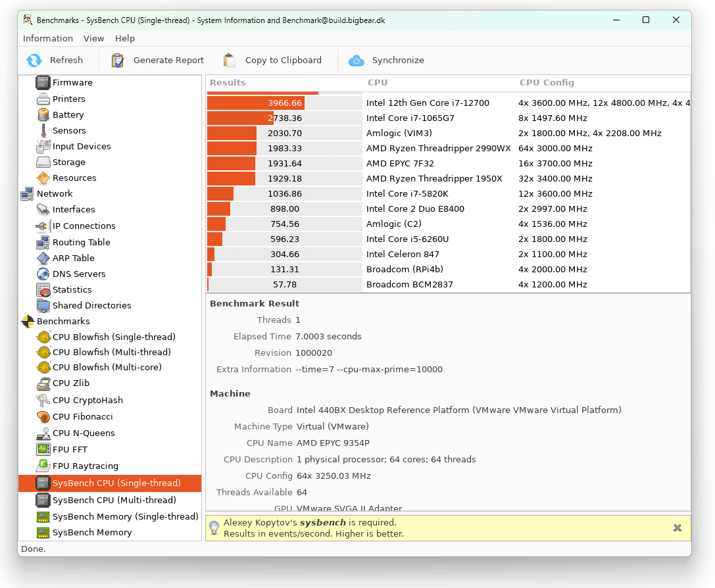The width and height of the screenshot is (715, 588).
Task: Click the Refresh toolbar icon
Action: point(34,60)
